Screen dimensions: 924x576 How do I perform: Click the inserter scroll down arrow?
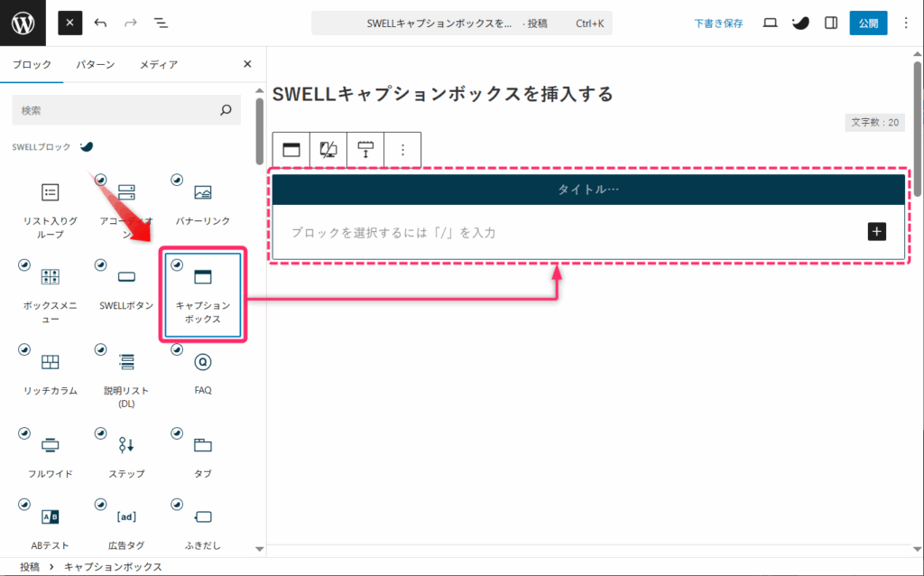point(259,549)
